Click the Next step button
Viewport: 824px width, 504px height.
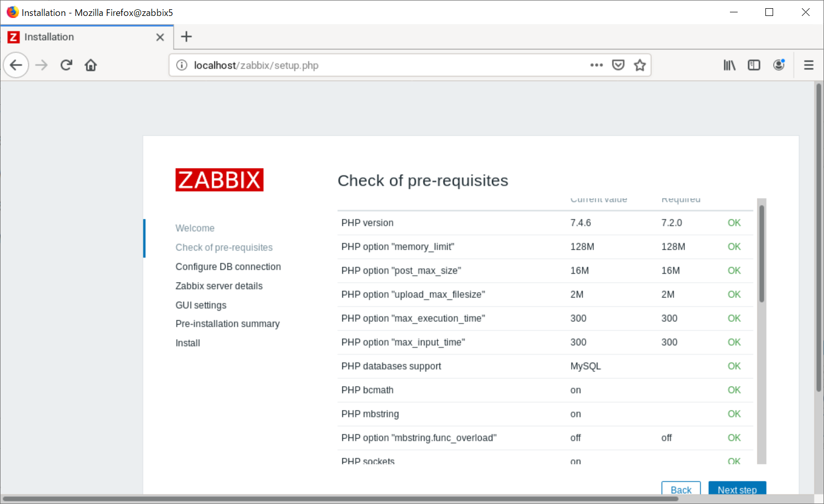[737, 489]
